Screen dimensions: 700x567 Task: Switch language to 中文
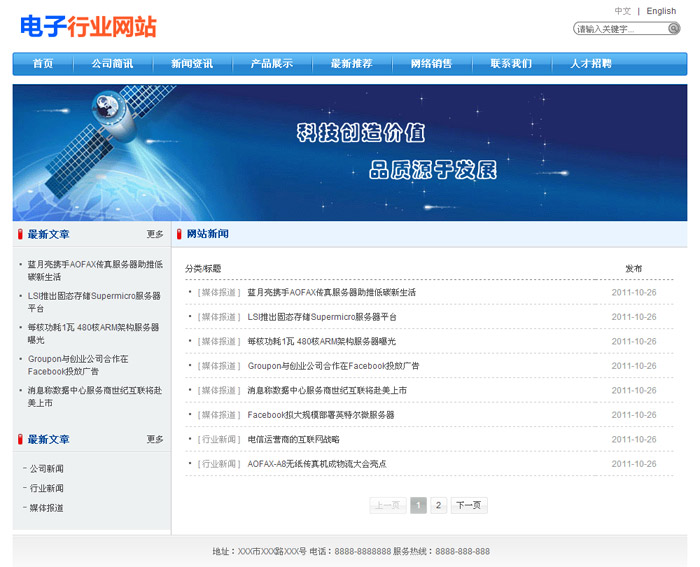pos(623,11)
